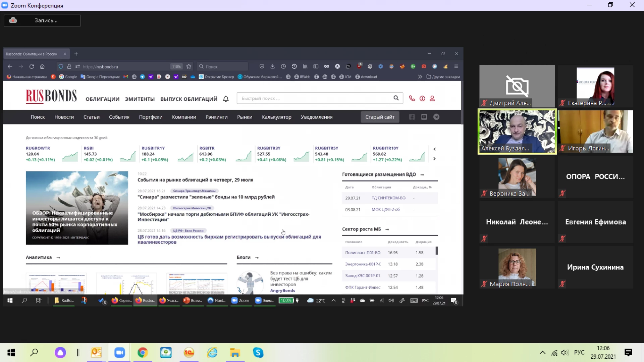Open File Explorer on the Windows taskbar

(x=235, y=353)
